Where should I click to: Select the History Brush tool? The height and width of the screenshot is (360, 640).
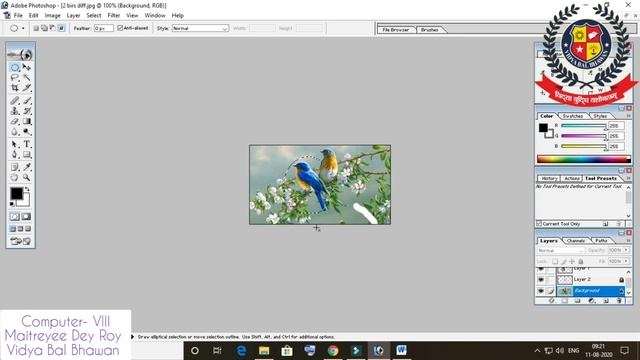tap(27, 111)
